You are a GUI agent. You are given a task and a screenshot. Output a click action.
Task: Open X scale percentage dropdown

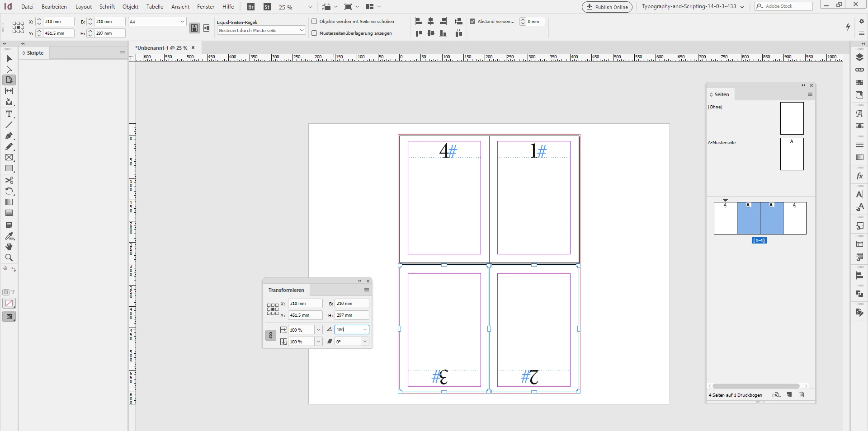[x=318, y=330]
